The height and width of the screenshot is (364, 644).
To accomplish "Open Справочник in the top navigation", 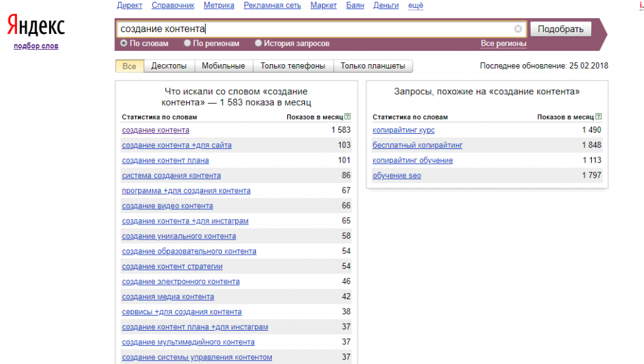I will click(x=173, y=5).
